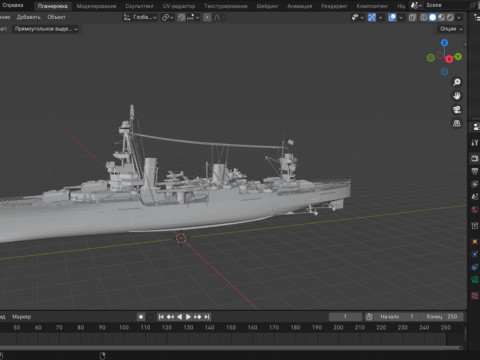Open the View Layer properties tab
This screenshot has height=360, width=480.
475,184
